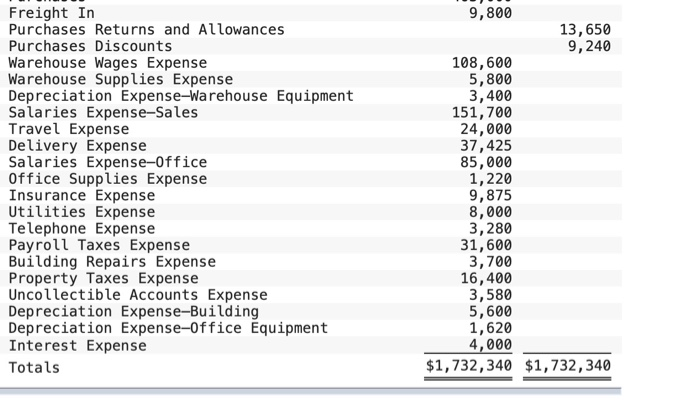Select the Purchases Discounts label
This screenshot has width=700, height=404.
point(90,46)
